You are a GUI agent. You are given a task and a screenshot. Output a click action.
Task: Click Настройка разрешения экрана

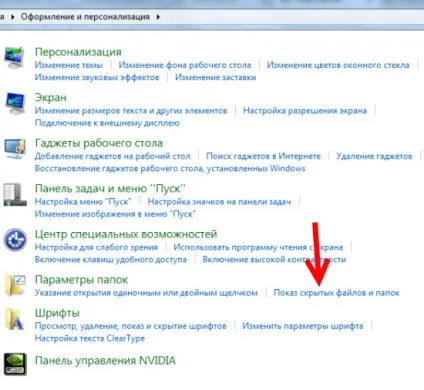click(305, 111)
